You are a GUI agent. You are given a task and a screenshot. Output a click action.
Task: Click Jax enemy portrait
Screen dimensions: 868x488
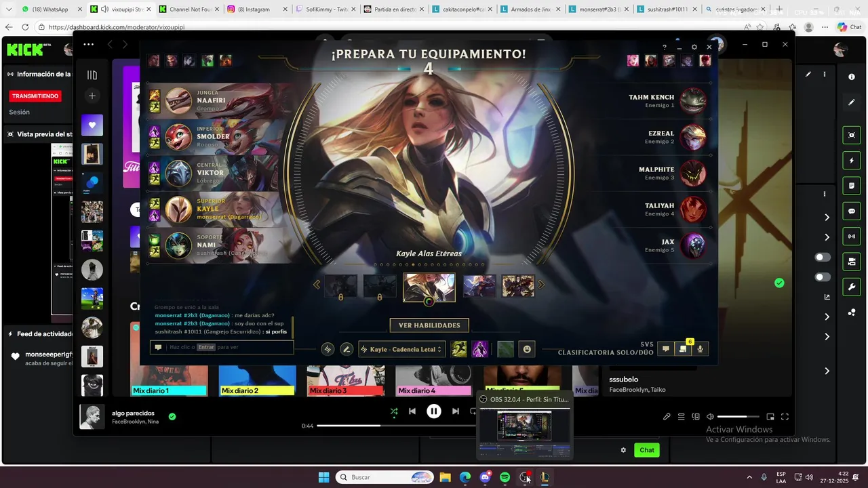(694, 245)
